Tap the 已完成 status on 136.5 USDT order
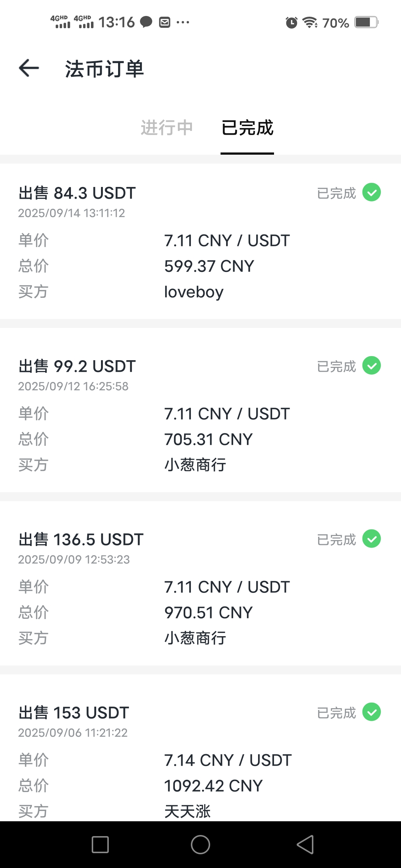 click(336, 540)
